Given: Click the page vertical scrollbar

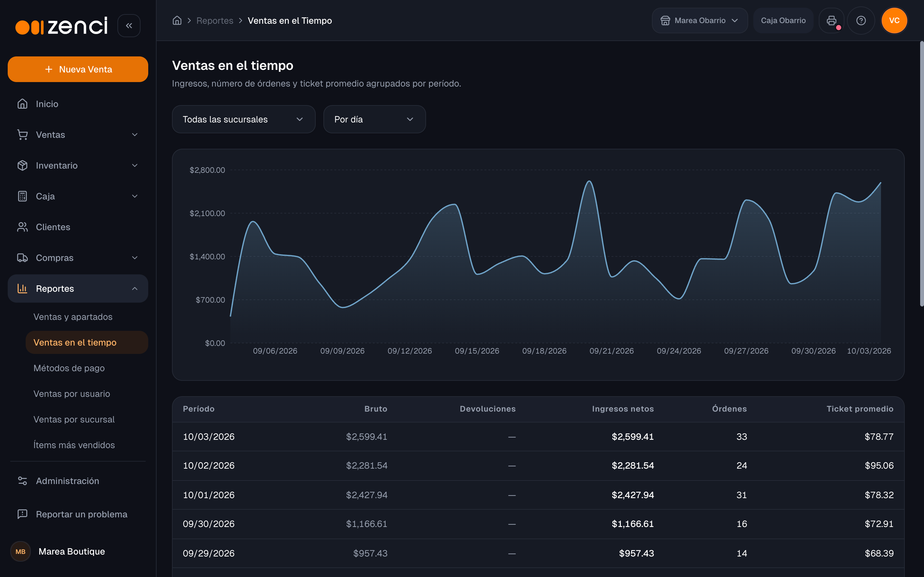Looking at the screenshot, I should (921, 174).
